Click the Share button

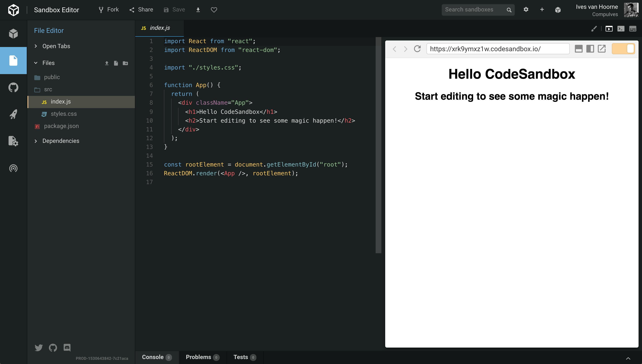tap(141, 10)
